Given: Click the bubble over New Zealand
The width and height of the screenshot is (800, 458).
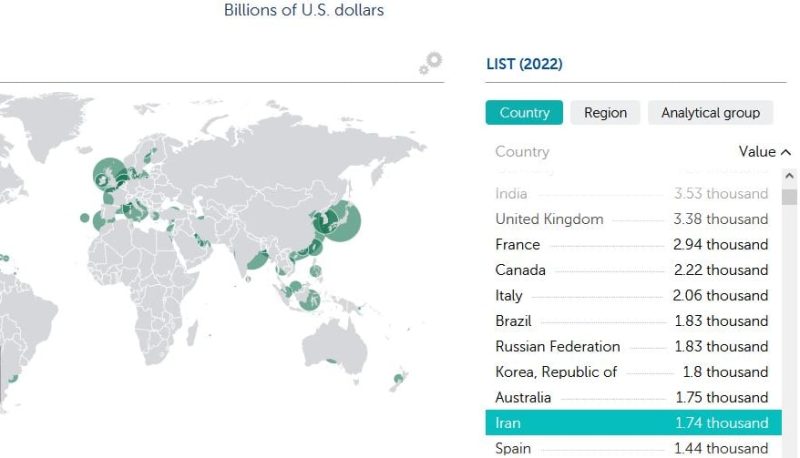Looking at the screenshot, I should point(398,378).
